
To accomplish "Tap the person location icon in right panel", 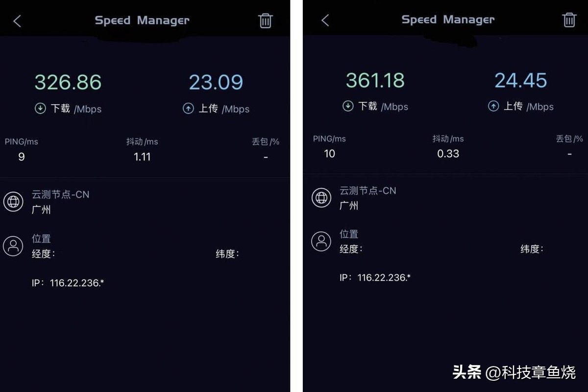I will [x=321, y=241].
